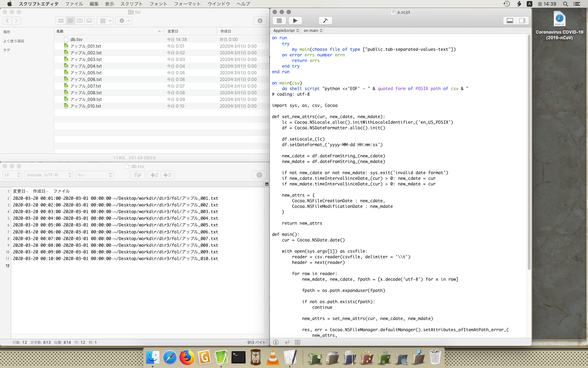The image size is (588, 368).
Task: Switch Finder to column view
Action: pyautogui.click(x=80, y=21)
